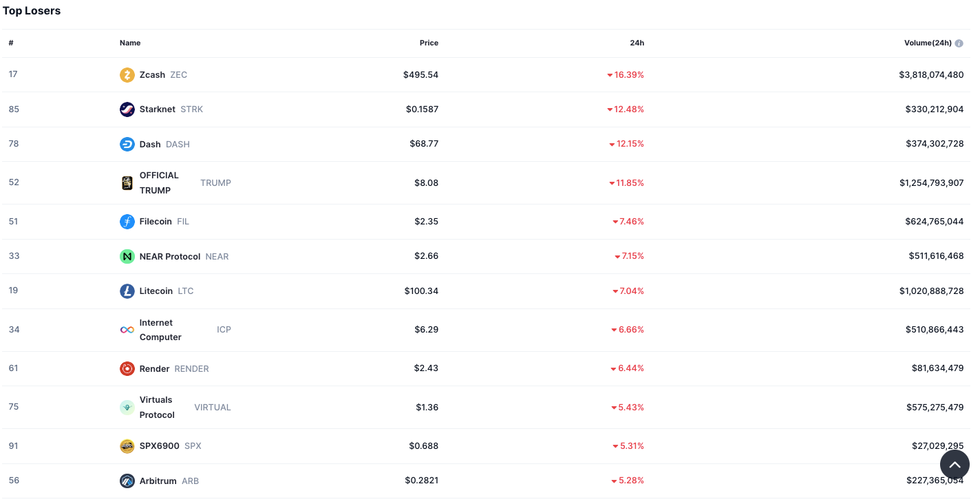Click the Top Losers heading
The height and width of the screenshot is (504, 980).
point(32,10)
